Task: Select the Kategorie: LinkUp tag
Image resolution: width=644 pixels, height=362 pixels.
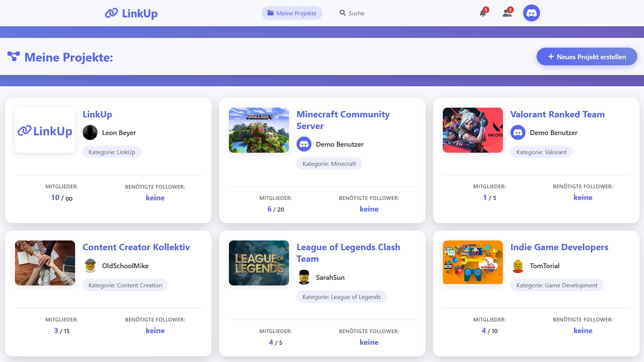Action: 112,152
